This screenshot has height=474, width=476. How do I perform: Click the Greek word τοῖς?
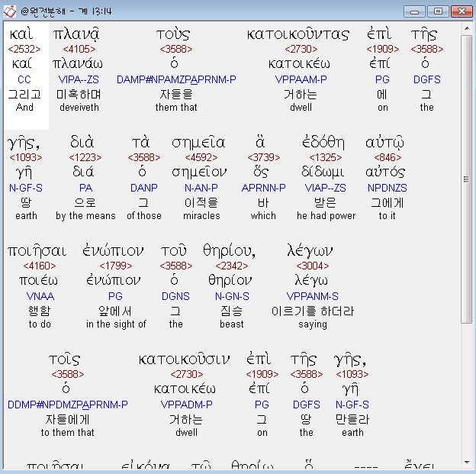[x=64, y=360]
